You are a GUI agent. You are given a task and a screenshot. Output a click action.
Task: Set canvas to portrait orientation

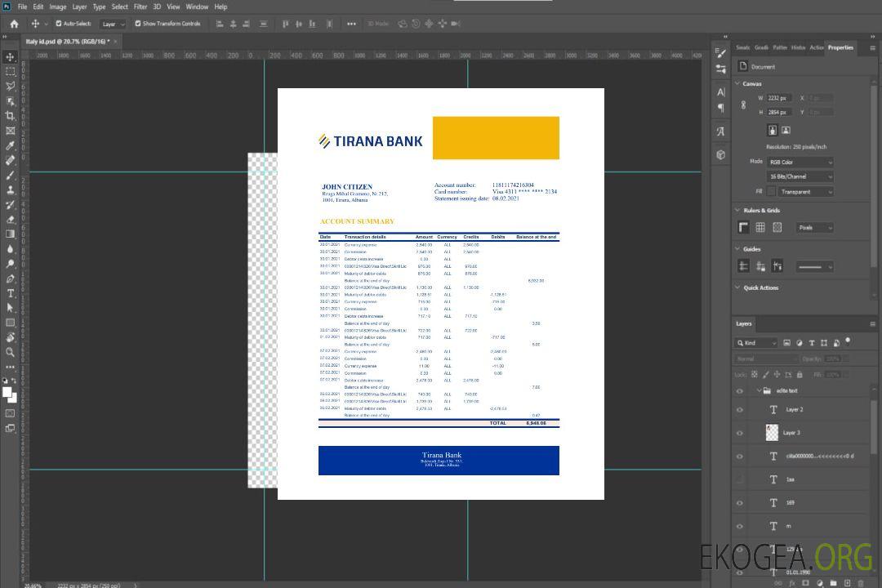click(x=773, y=130)
